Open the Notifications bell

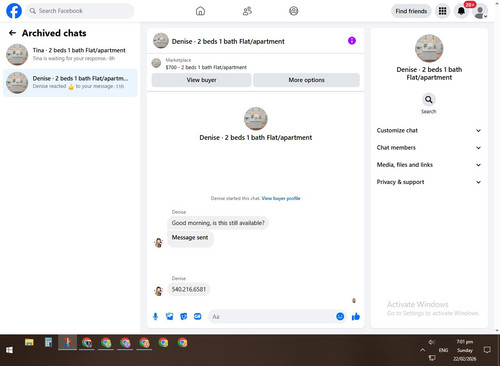[x=461, y=11]
